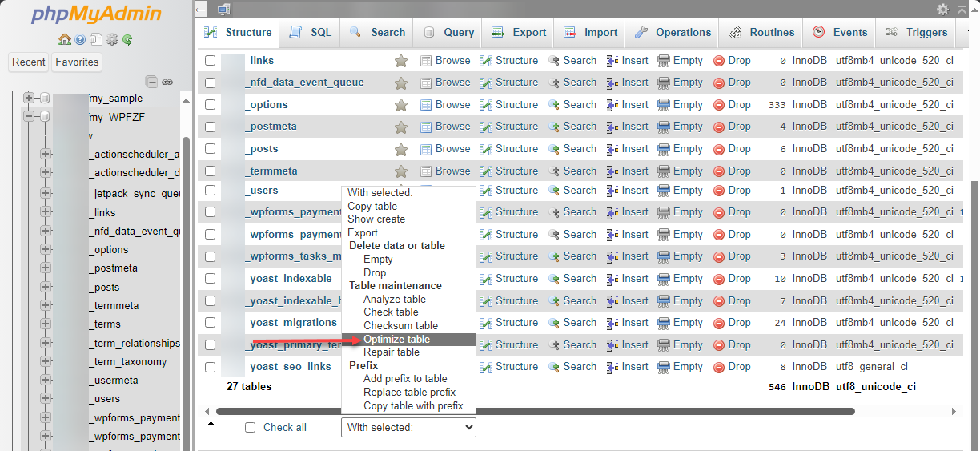This screenshot has height=451, width=980.
Task: Enable the Check all checkbox
Action: [x=250, y=427]
